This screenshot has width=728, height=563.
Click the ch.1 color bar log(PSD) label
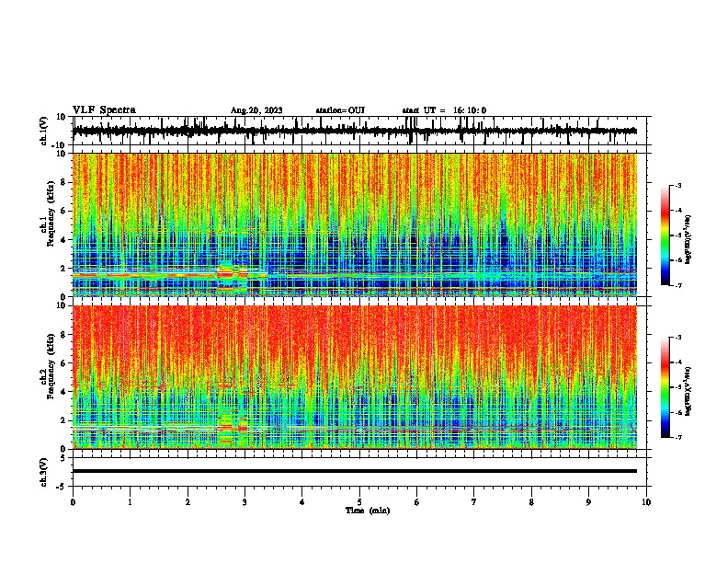(688, 240)
